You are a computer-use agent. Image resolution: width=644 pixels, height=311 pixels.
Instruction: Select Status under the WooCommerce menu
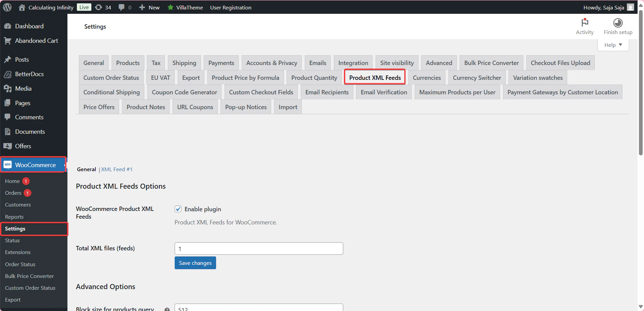click(12, 240)
